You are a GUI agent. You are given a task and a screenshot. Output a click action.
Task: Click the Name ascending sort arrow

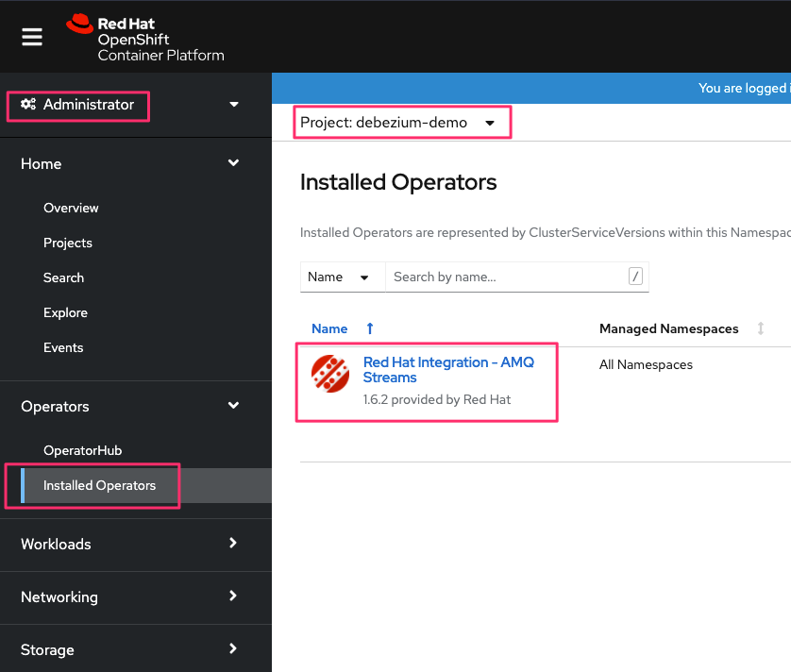click(x=370, y=329)
